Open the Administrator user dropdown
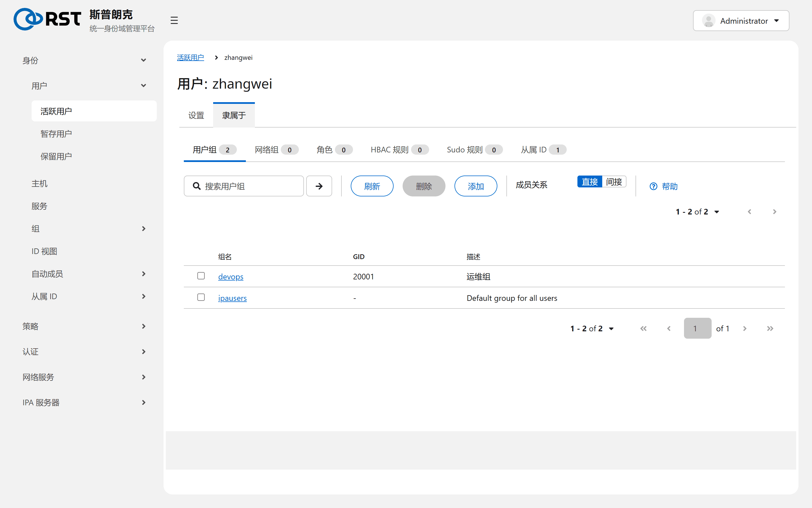812x508 pixels. [x=741, y=21]
